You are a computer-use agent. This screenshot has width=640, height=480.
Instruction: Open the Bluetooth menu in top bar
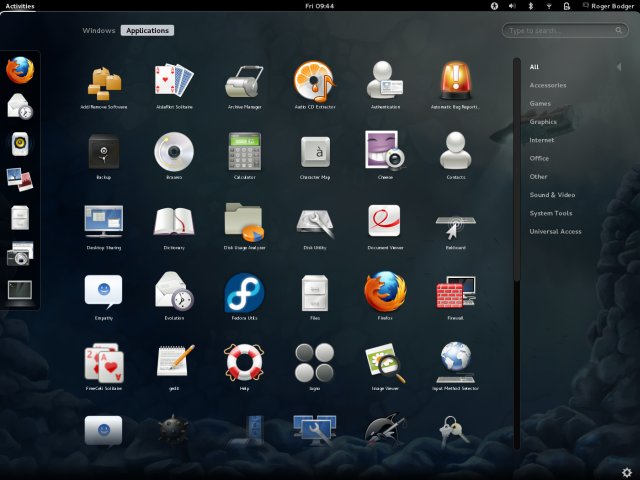tap(531, 6)
